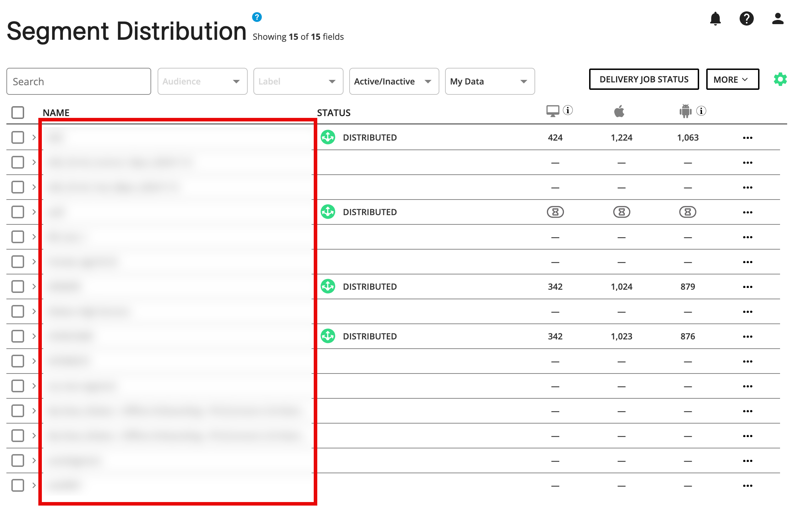The width and height of the screenshot is (812, 507).
Task: Click DISTRIBUTED label in the 876 row
Action: (x=370, y=337)
